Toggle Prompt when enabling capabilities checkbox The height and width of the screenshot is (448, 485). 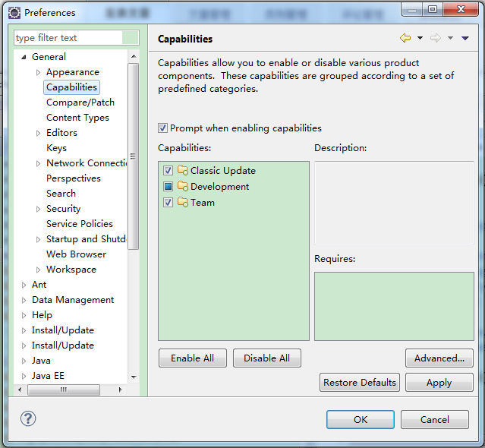tap(162, 128)
